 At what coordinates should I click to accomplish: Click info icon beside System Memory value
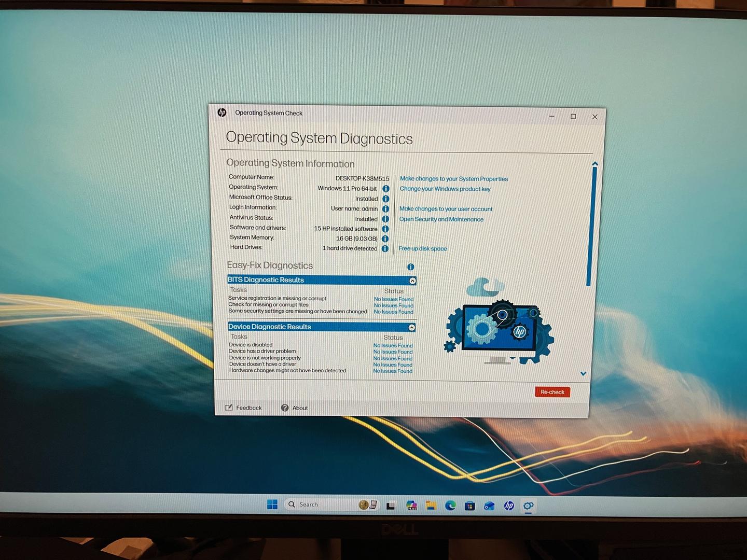(385, 239)
